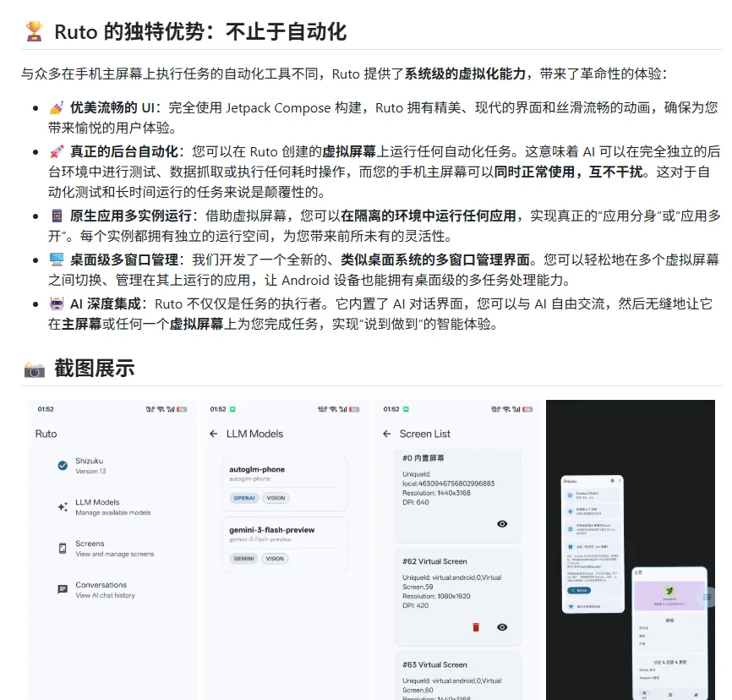Open the Shizuku window thumbnail in dark screenshot

(x=593, y=544)
